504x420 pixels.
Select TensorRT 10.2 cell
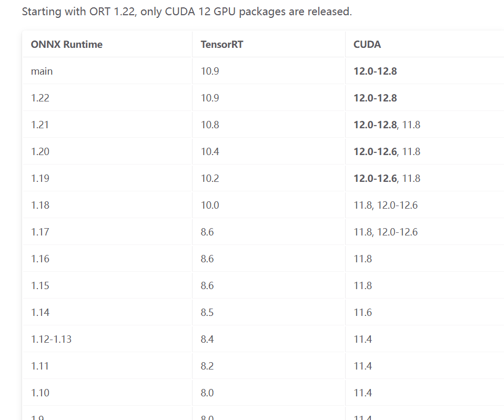210,178
